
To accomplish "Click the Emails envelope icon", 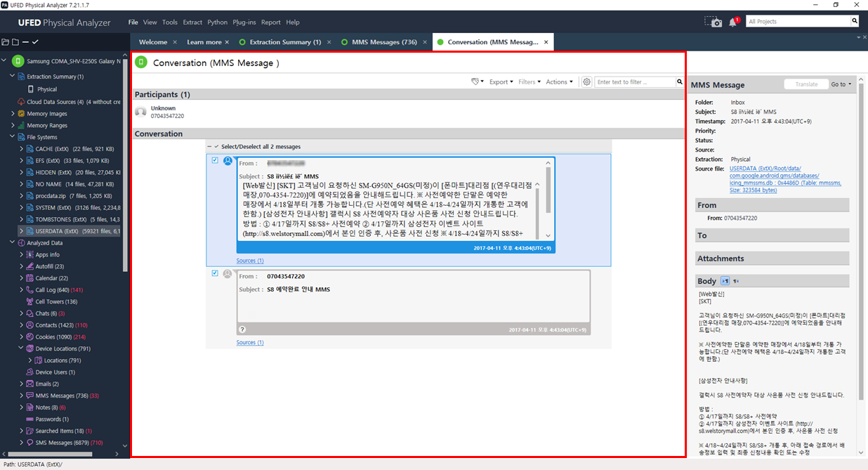I will point(29,384).
